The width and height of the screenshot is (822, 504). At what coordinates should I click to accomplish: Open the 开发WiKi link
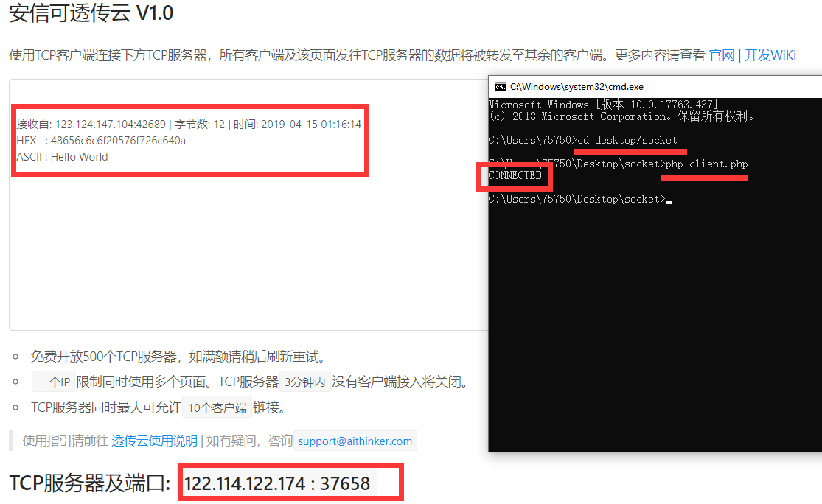(x=770, y=55)
